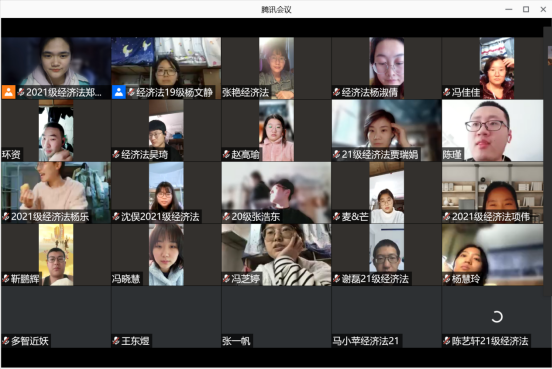552x369 pixels.
Task: Select video tile of 2021级经济法郑
Action: pyautogui.click(x=56, y=68)
